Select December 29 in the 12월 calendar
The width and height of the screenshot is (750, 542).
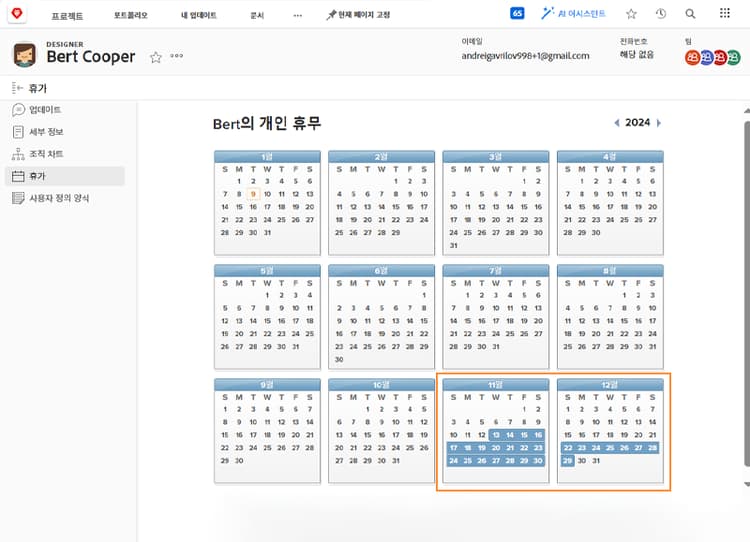pyautogui.click(x=568, y=461)
